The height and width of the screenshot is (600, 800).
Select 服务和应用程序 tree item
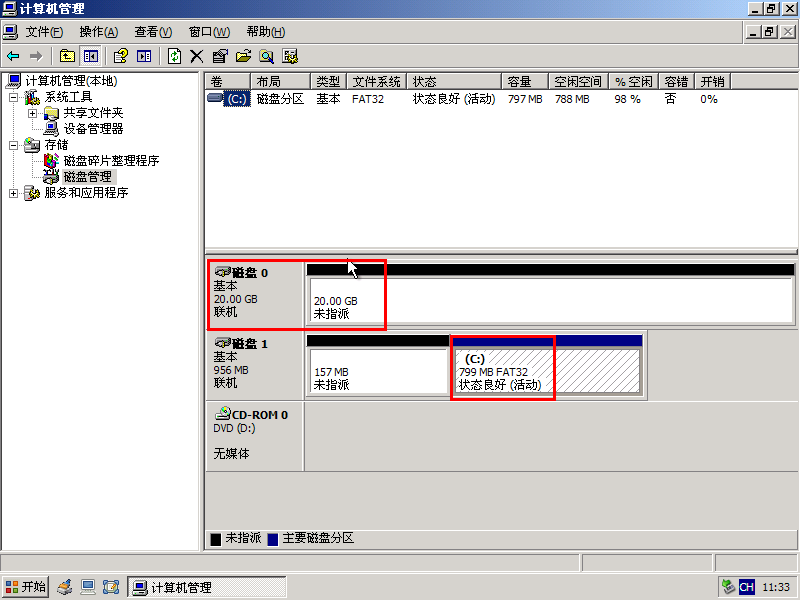click(x=86, y=193)
